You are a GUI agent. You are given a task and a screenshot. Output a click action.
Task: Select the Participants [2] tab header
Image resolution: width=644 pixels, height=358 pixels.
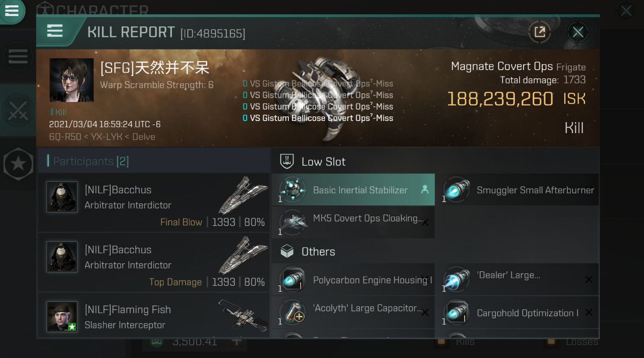[x=91, y=161]
